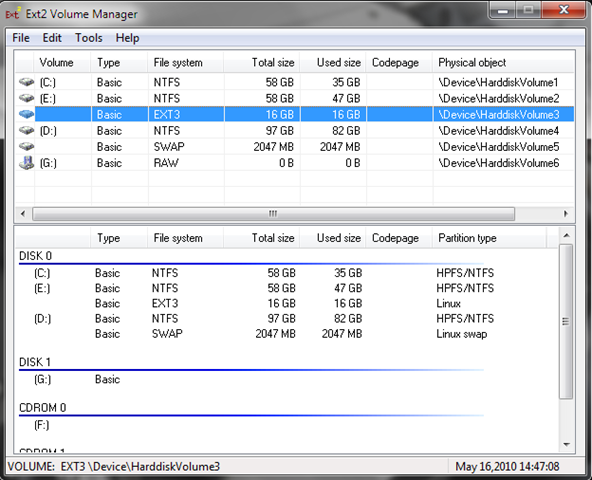The width and height of the screenshot is (592, 480).
Task: Close the Ext2 Volume Manager window
Action: coord(564,10)
